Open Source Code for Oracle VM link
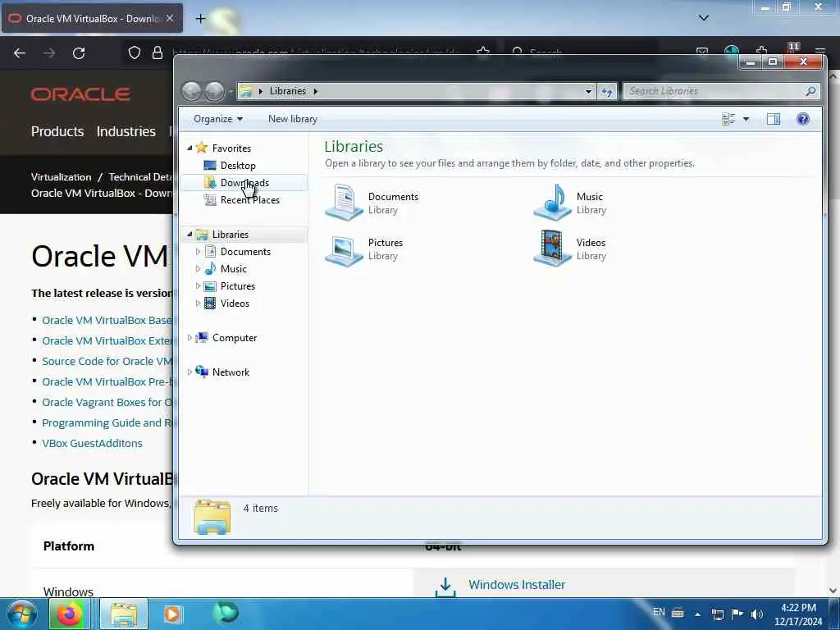The height and width of the screenshot is (630, 840). click(x=107, y=361)
